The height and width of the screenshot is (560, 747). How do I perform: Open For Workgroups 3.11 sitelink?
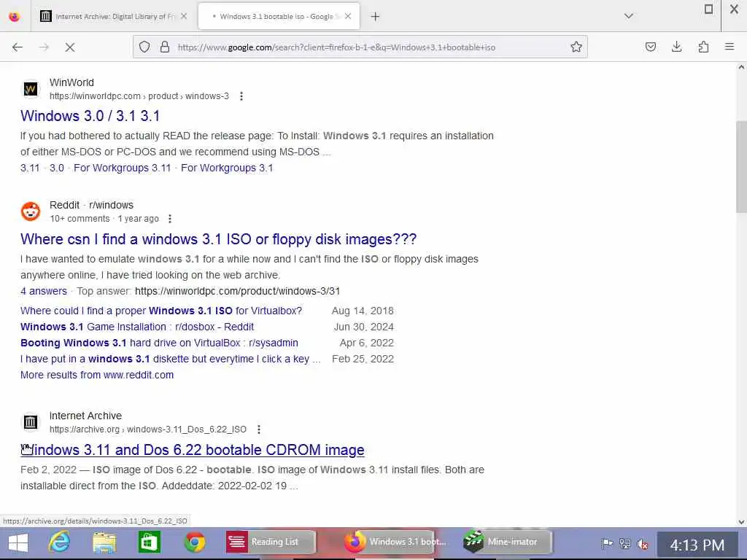[122, 168]
